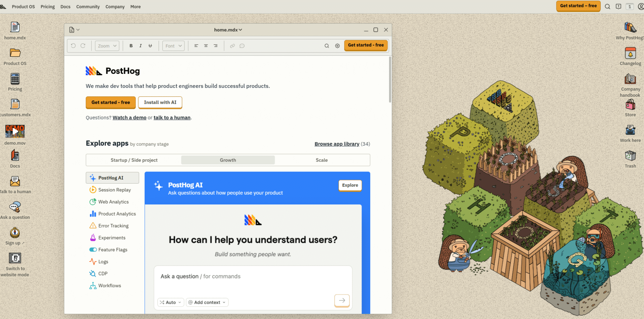Open the editor settings gear icon
Screen dimensions: 644x319
[337, 46]
